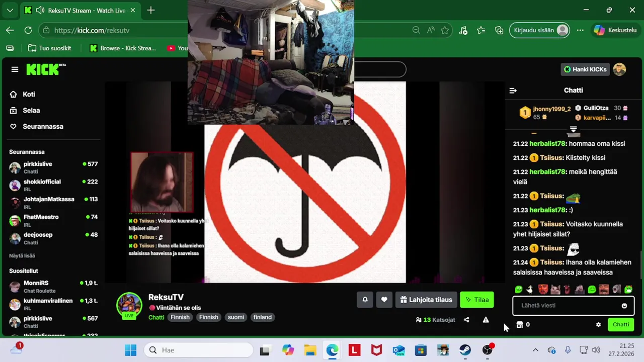This screenshot has height=362, width=644.
Task: Reload the page with refresh icon
Action: pos(28,30)
